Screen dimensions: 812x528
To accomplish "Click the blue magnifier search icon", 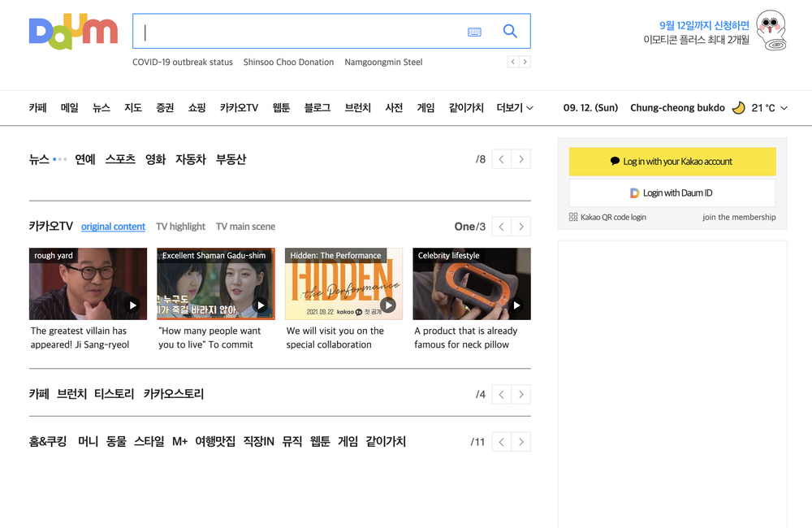I will point(509,31).
